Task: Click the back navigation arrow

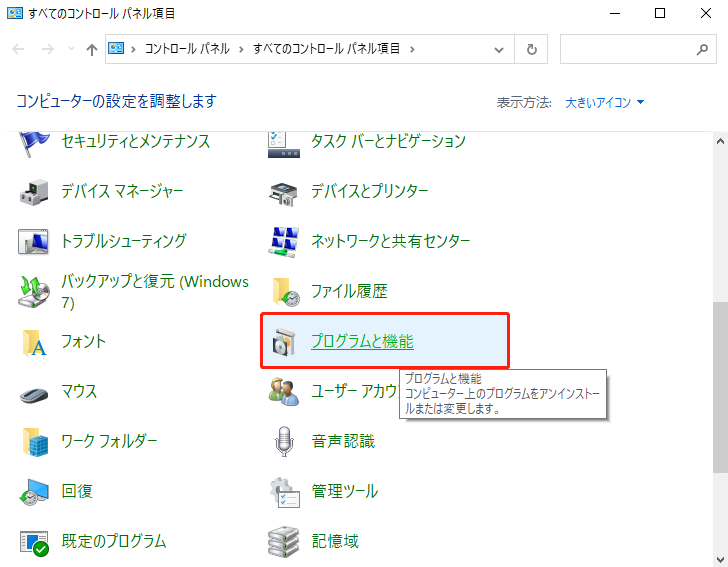Action: click(x=18, y=49)
